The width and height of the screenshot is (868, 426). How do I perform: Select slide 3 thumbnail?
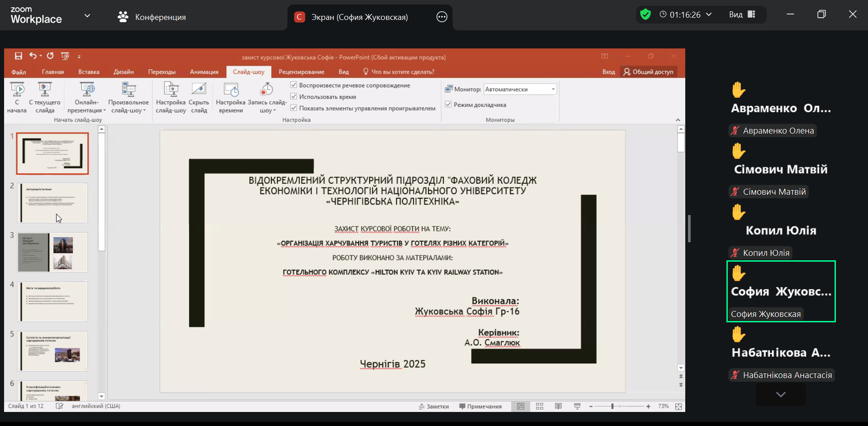(x=52, y=252)
